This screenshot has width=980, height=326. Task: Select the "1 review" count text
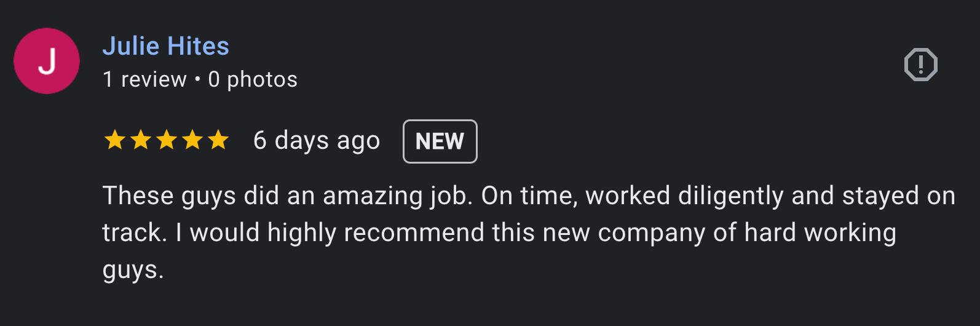pyautogui.click(x=144, y=79)
